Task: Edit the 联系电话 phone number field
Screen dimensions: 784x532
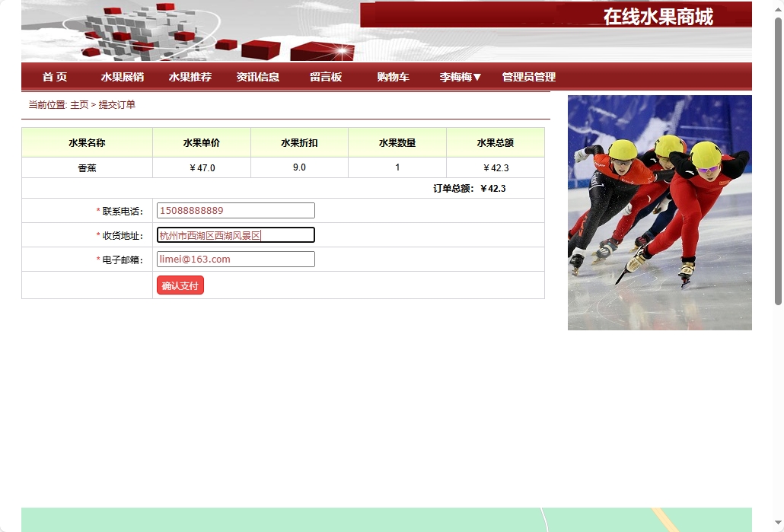Action: 235,210
